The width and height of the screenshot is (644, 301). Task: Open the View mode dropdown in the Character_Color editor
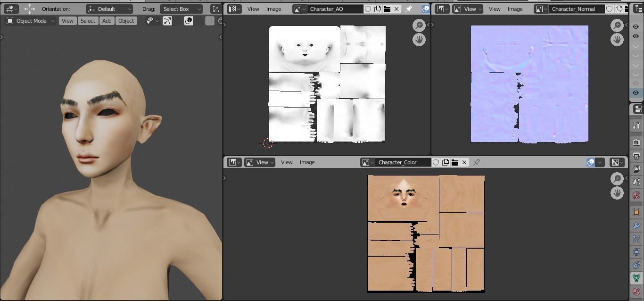click(260, 162)
